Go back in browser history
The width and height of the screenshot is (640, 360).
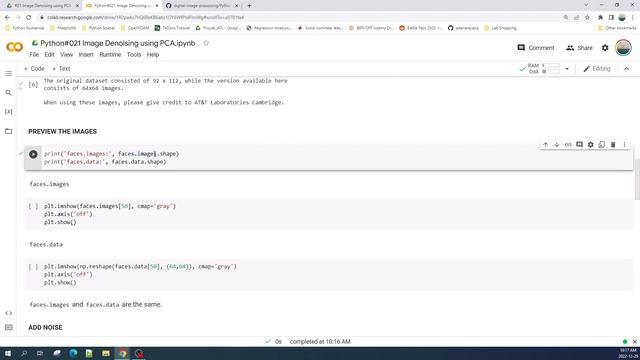click(x=7, y=17)
